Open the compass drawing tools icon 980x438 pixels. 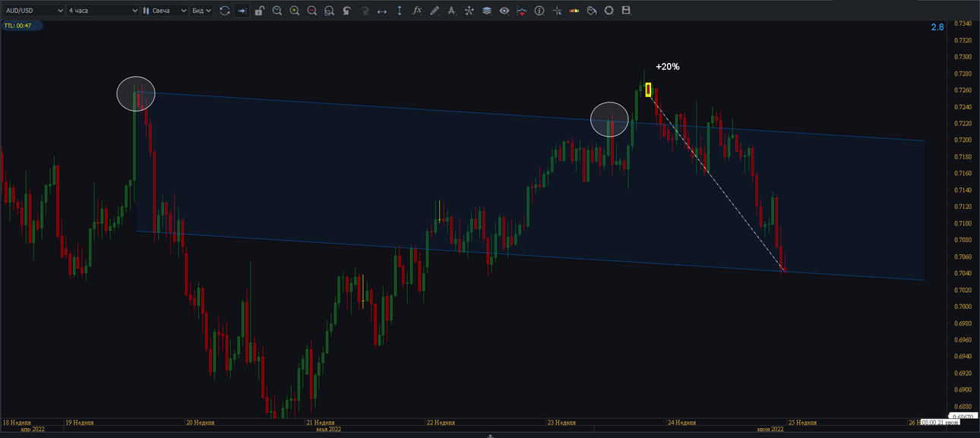pyautogui.click(x=452, y=11)
